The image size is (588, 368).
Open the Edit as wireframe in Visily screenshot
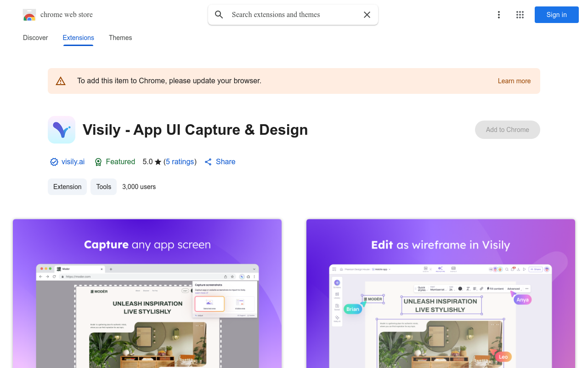tap(441, 293)
